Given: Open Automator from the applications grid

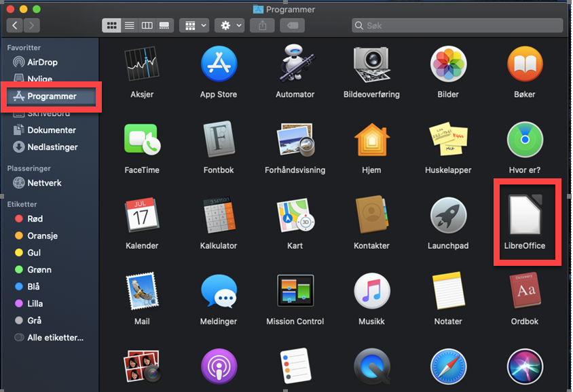Looking at the screenshot, I should coord(295,65).
